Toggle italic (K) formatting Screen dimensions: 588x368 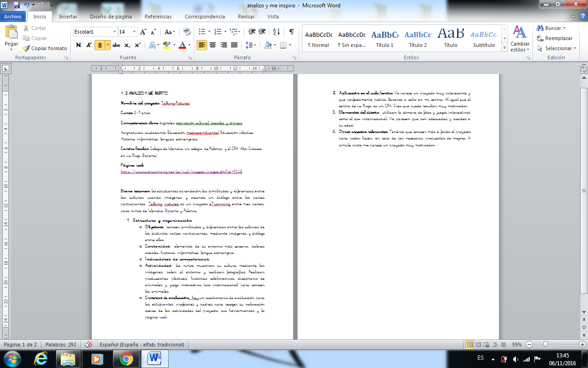point(89,45)
